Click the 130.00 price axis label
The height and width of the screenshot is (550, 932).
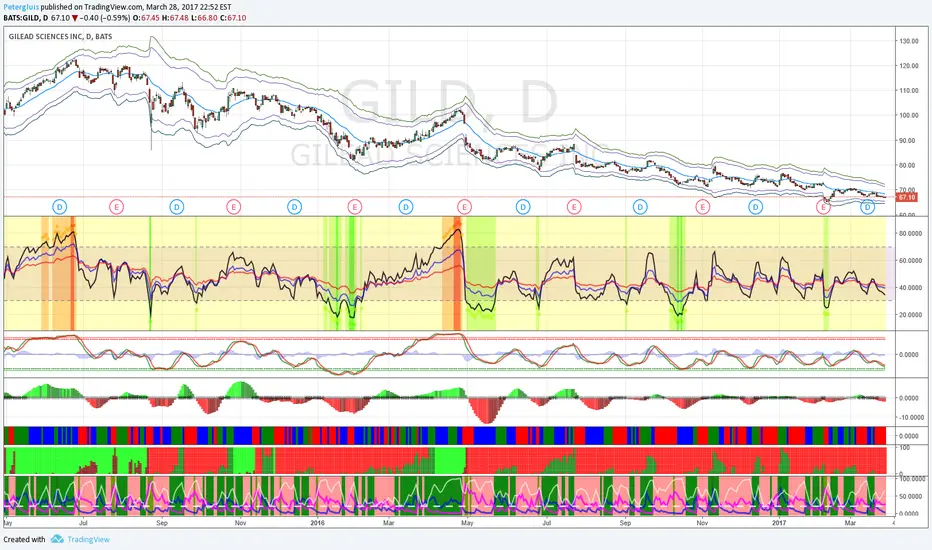909,41
